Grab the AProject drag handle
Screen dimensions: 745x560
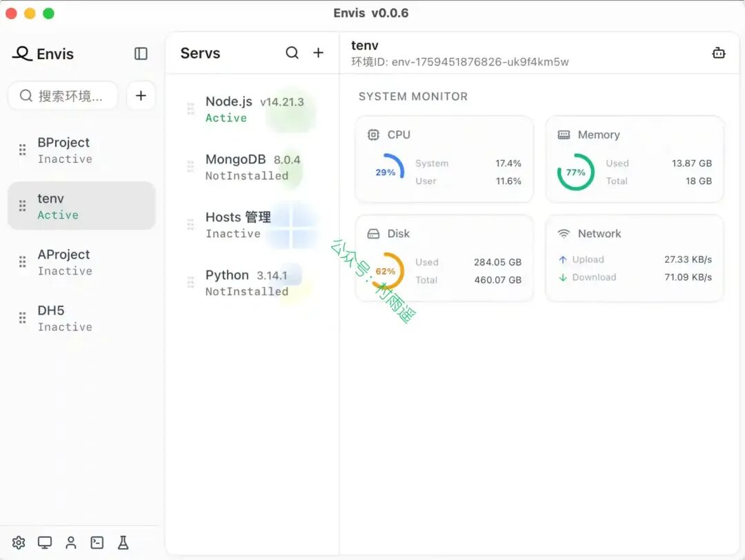[22, 261]
